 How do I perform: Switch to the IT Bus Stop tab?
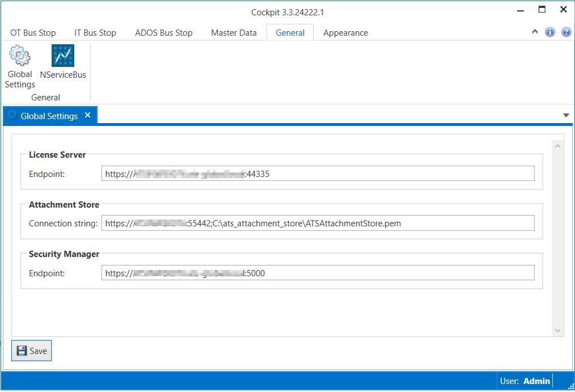(x=95, y=33)
